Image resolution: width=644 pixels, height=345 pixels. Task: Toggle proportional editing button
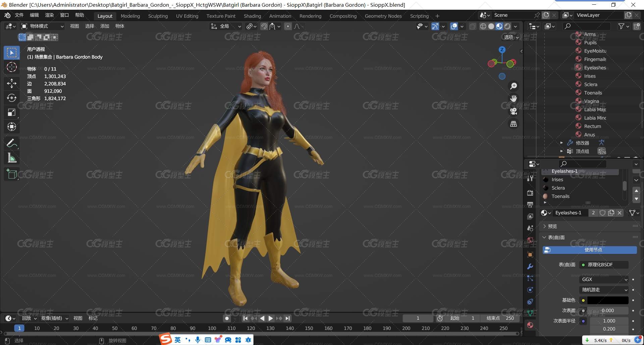pos(288,26)
